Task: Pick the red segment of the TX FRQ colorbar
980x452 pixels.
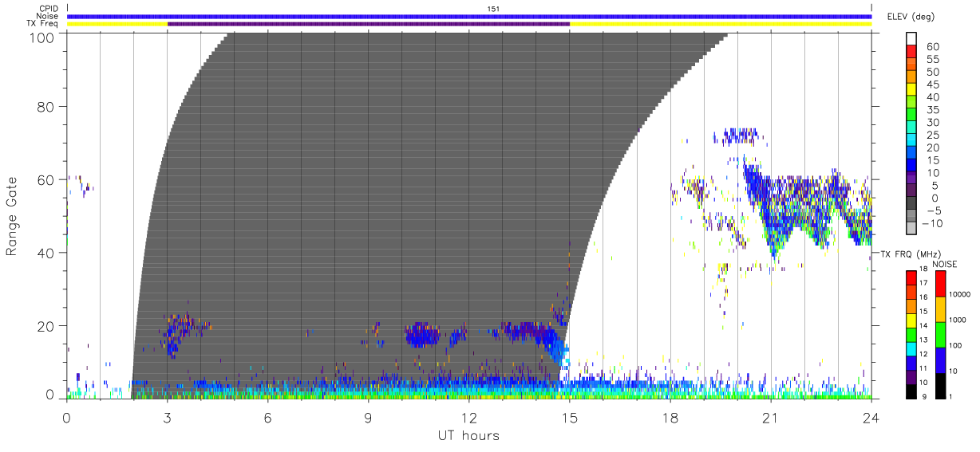Action: [911, 276]
